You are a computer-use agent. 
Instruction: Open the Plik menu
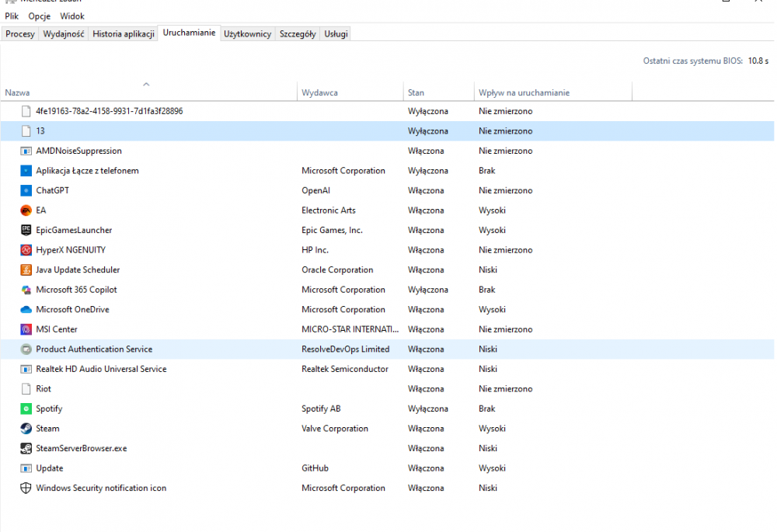(12, 16)
